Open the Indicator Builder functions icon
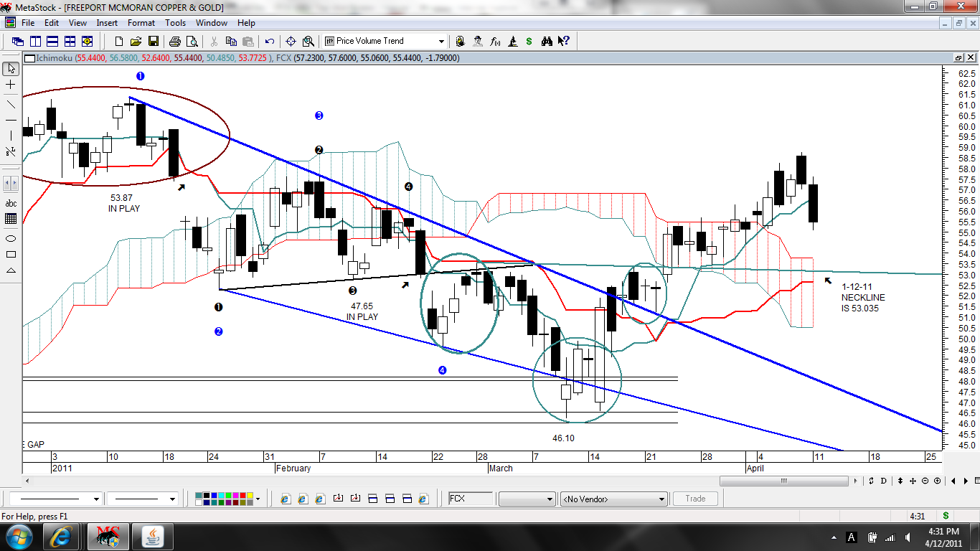 [x=494, y=41]
